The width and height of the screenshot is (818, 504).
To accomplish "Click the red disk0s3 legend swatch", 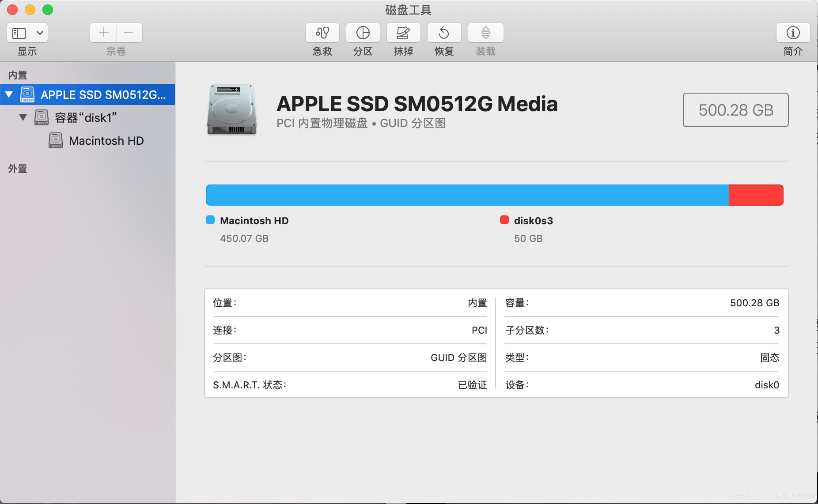I will coord(504,220).
